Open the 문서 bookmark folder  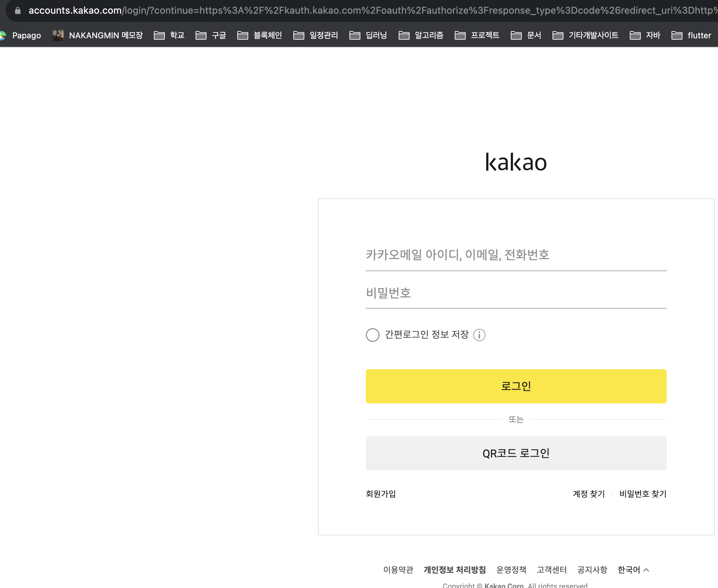526,35
